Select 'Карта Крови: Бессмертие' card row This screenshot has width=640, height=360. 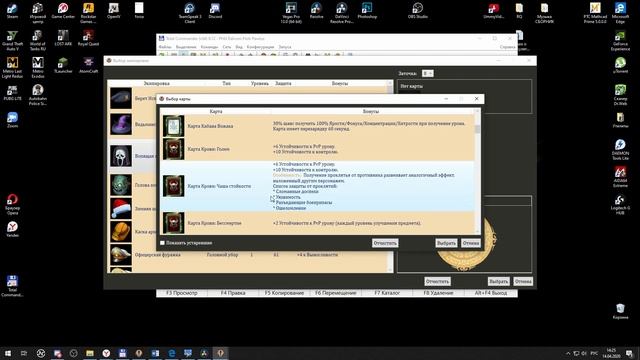318,223
